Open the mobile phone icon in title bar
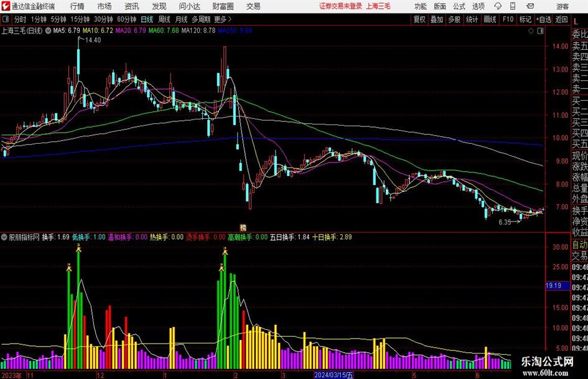Image resolution: width=588 pixels, height=379 pixels. [x=513, y=6]
